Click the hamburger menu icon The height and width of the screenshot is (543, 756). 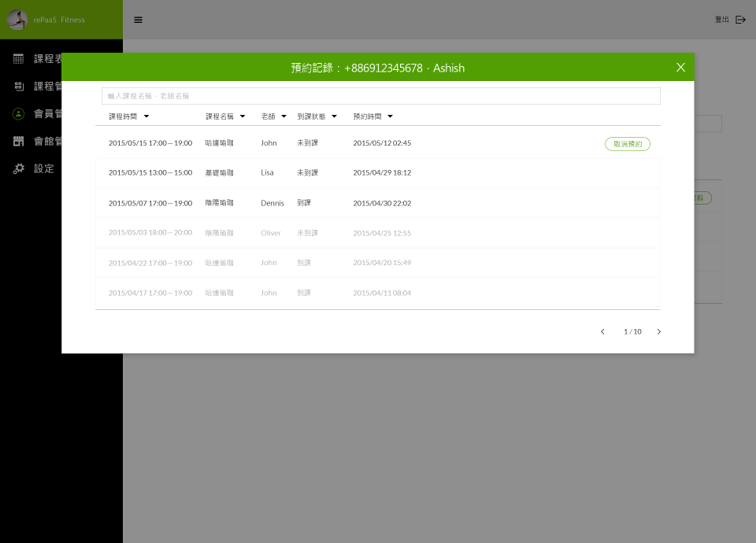(138, 20)
